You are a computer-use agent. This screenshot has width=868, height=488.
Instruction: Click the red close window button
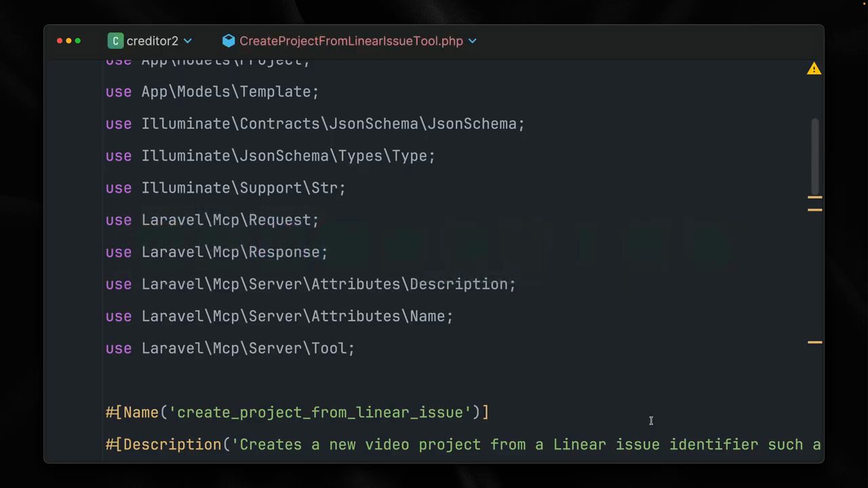[x=60, y=41]
